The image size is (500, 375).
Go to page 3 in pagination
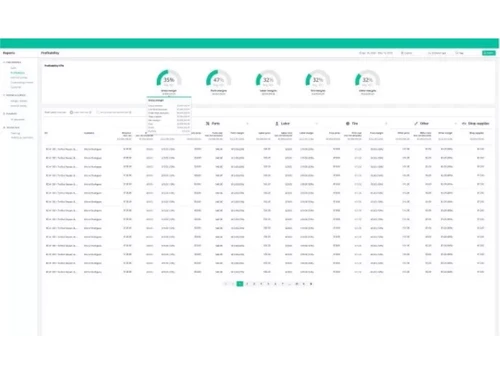coord(254,284)
